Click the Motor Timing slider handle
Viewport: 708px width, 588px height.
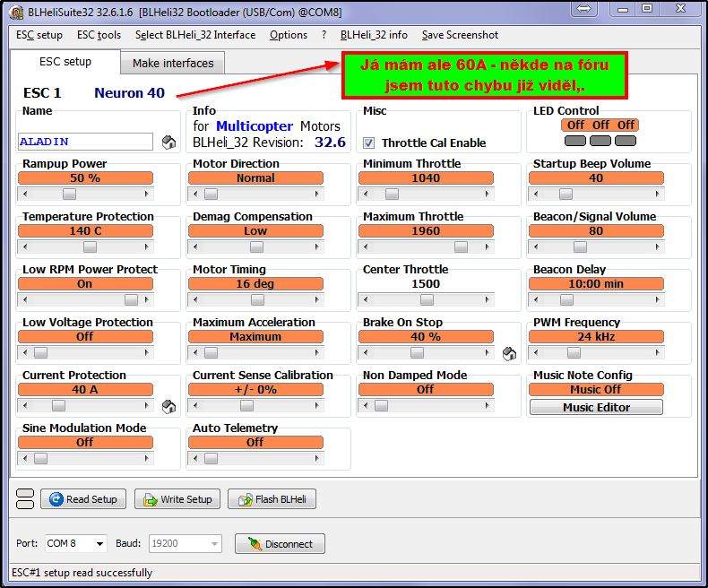(x=255, y=300)
